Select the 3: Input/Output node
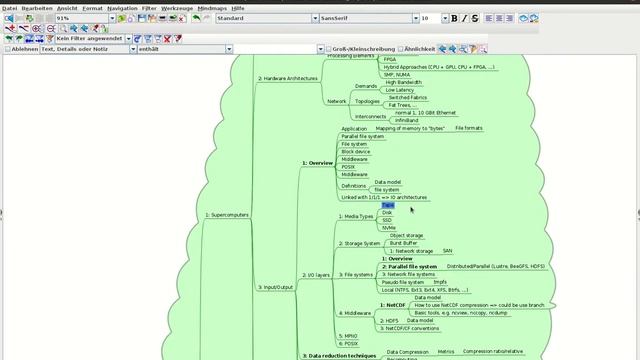The image size is (640, 360). 276,287
